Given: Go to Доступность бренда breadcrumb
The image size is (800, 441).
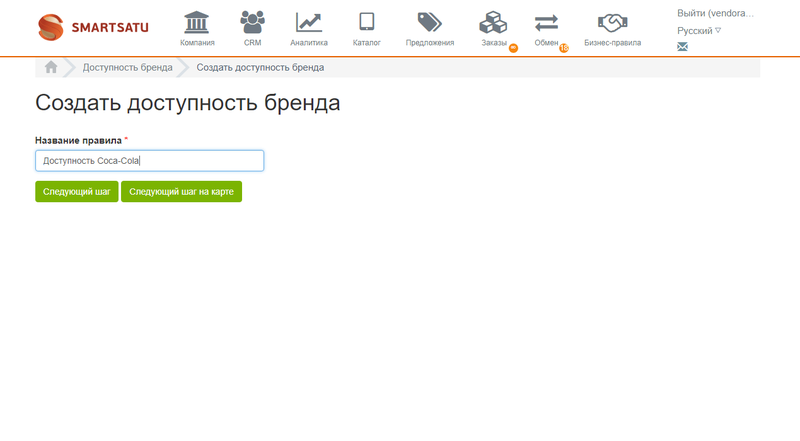Looking at the screenshot, I should [127, 67].
